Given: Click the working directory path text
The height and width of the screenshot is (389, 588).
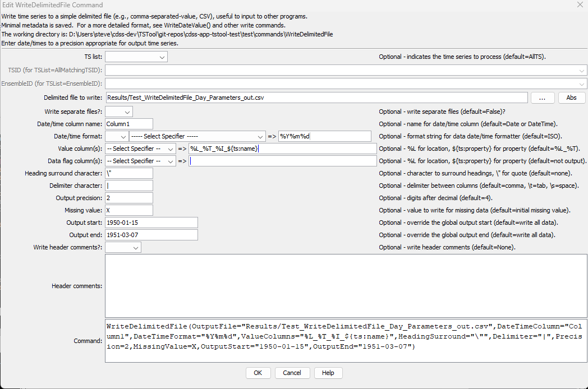Looking at the screenshot, I should click(201, 34).
